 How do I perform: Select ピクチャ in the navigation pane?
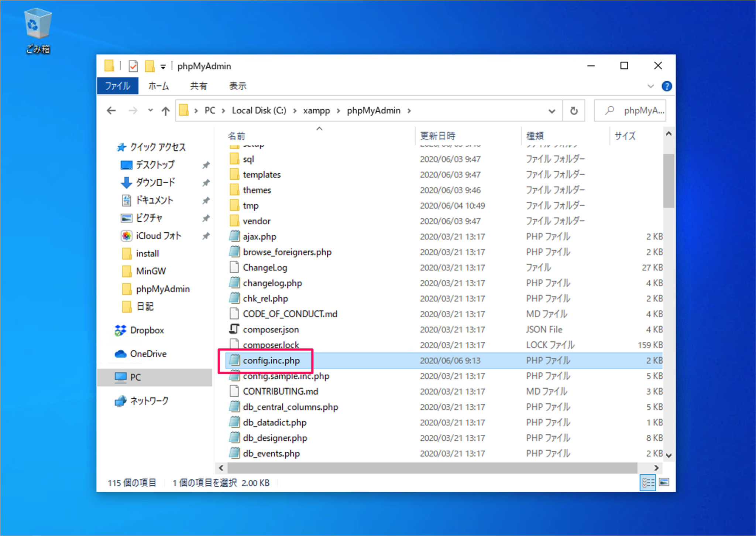[141, 218]
